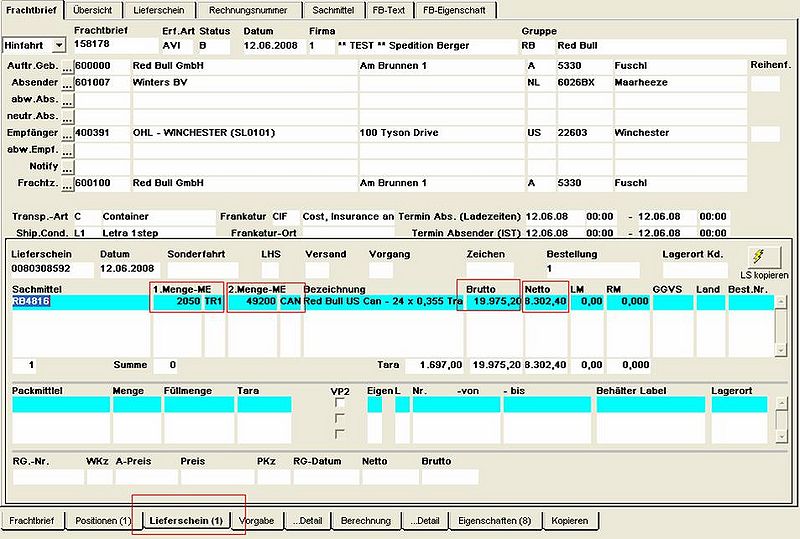The height and width of the screenshot is (539, 800).
Task: Click the Frachtbrief number field 158178
Action: tap(116, 45)
